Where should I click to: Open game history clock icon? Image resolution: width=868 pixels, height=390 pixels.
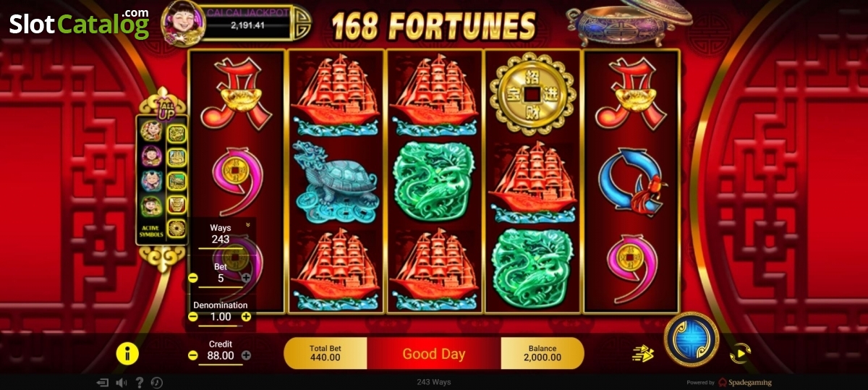pyautogui.click(x=157, y=383)
